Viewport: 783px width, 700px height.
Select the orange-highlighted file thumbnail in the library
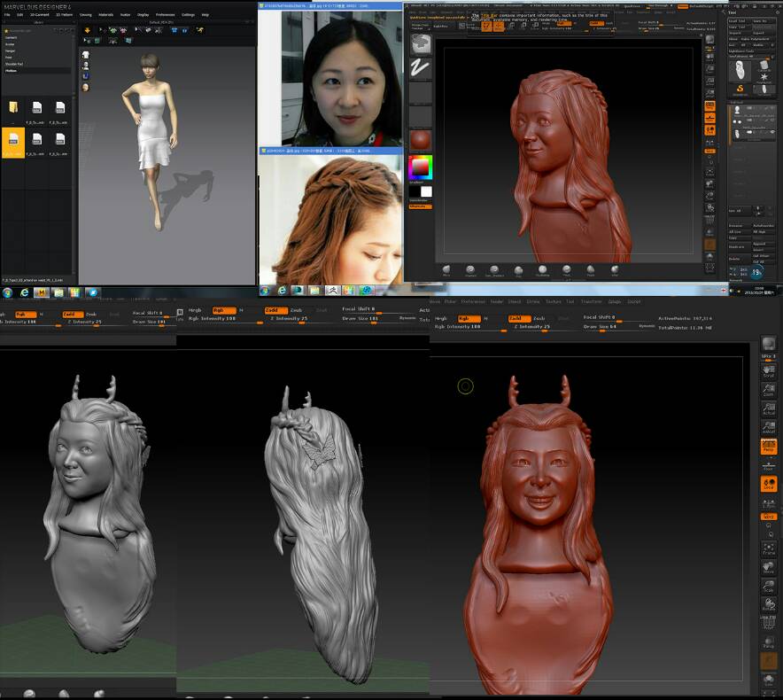click(x=13, y=139)
